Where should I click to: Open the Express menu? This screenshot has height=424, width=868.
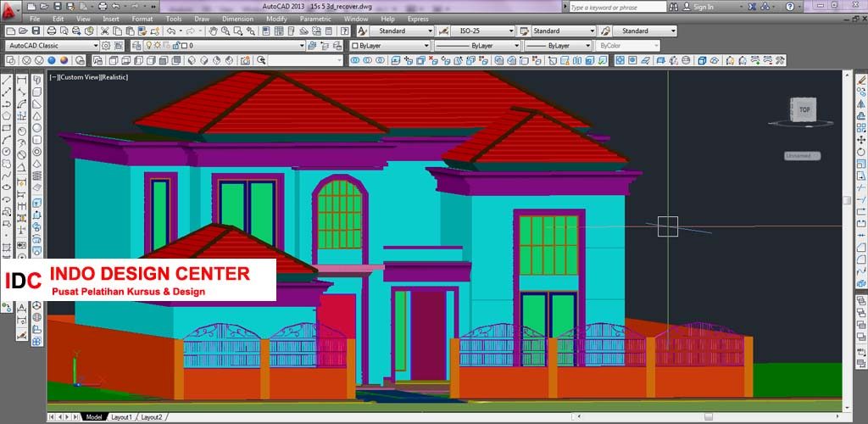[x=418, y=19]
